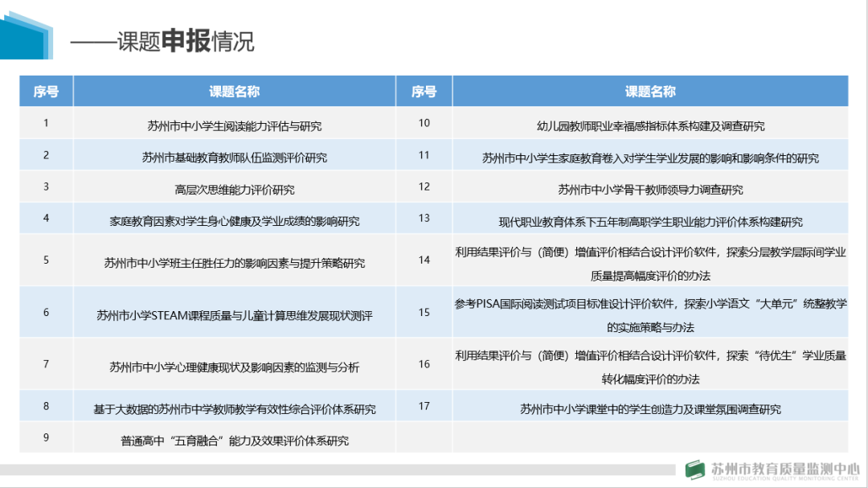Select 苏州市中小学心理健康现状 topic text
The height and width of the screenshot is (488, 868).
[234, 367]
